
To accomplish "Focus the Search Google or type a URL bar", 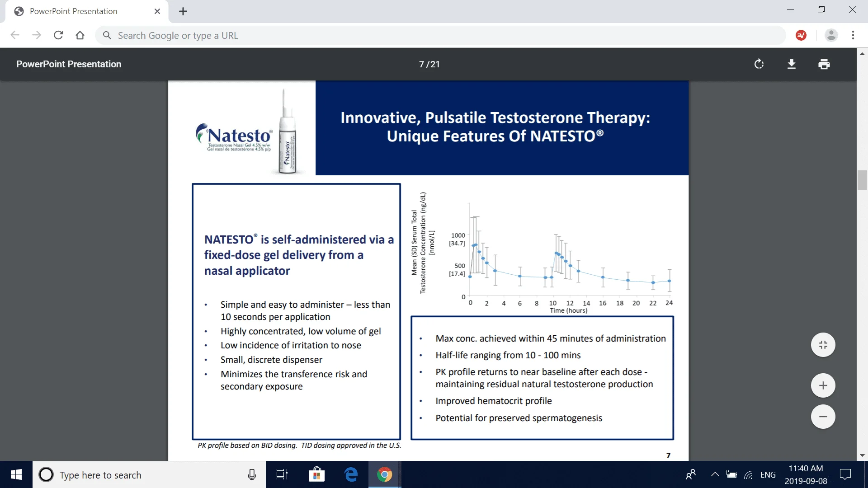I will tap(440, 35).
